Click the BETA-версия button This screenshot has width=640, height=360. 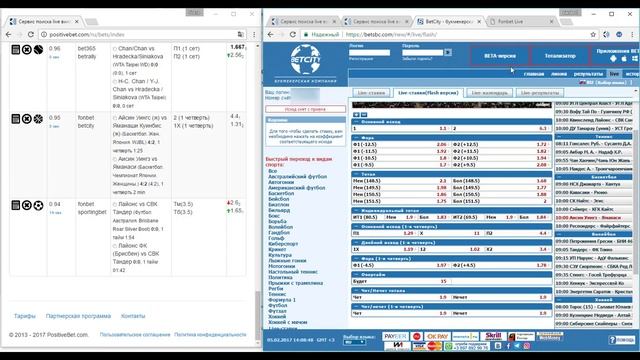click(x=500, y=56)
